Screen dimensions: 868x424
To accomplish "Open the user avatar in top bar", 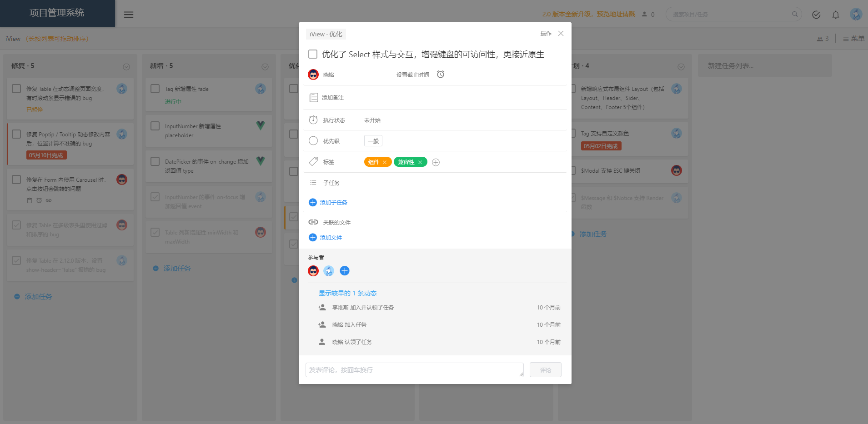I will pyautogui.click(x=856, y=14).
